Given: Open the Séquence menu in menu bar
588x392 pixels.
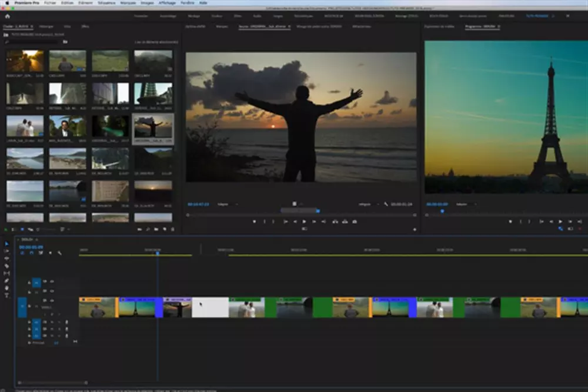Looking at the screenshot, I should (106, 3).
